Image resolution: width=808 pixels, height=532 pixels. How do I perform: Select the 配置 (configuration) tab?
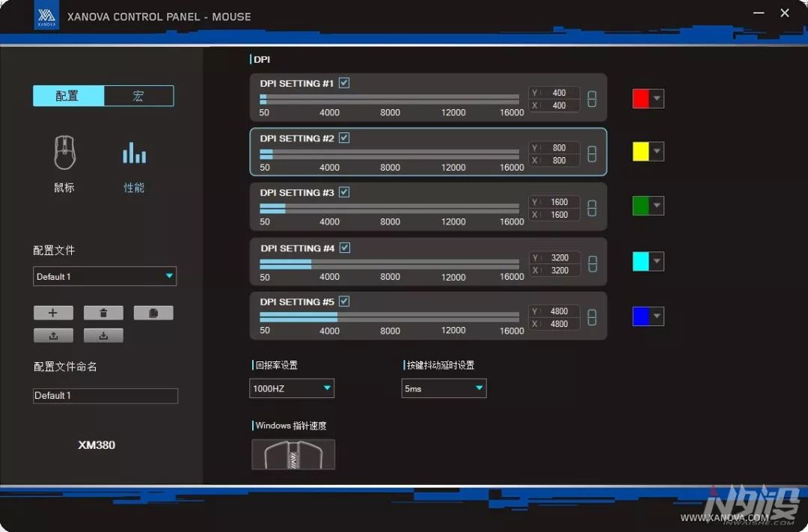tap(68, 96)
